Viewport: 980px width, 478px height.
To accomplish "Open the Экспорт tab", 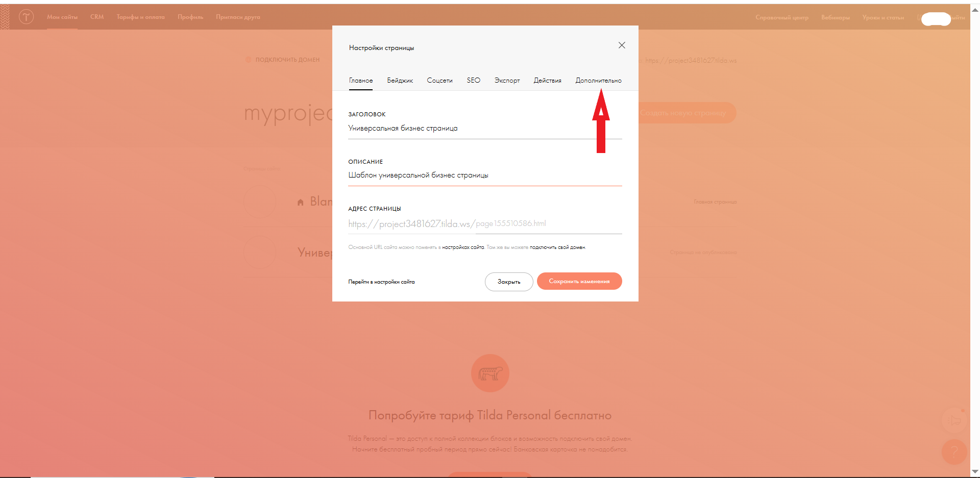I will (507, 81).
